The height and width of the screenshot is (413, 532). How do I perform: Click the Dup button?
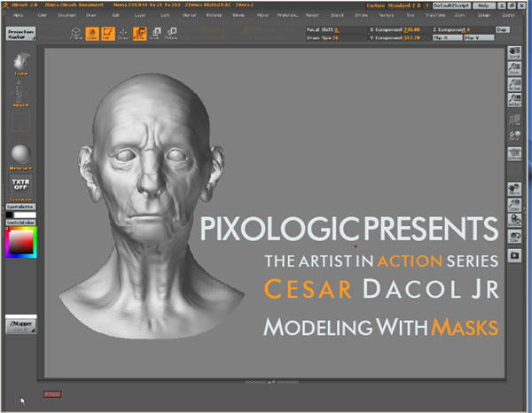[503, 30]
